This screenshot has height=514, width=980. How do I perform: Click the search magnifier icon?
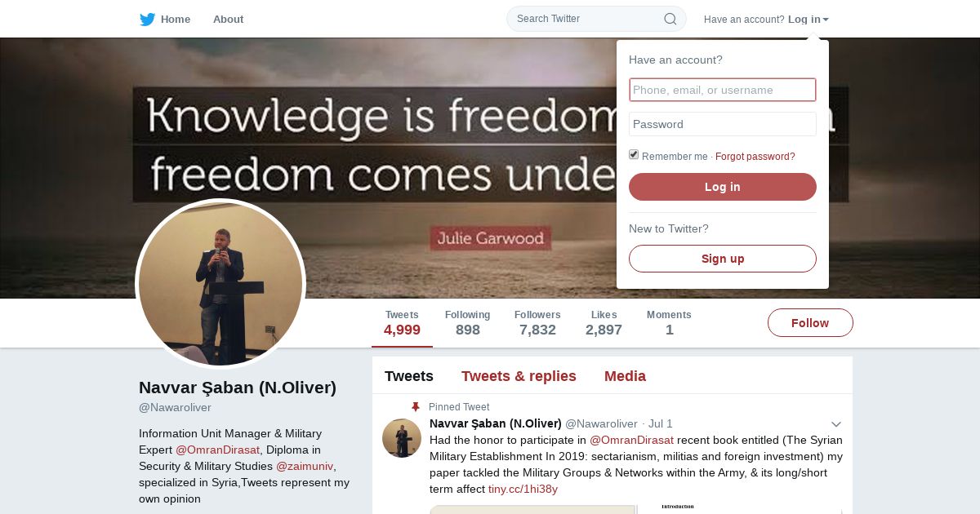(x=670, y=19)
